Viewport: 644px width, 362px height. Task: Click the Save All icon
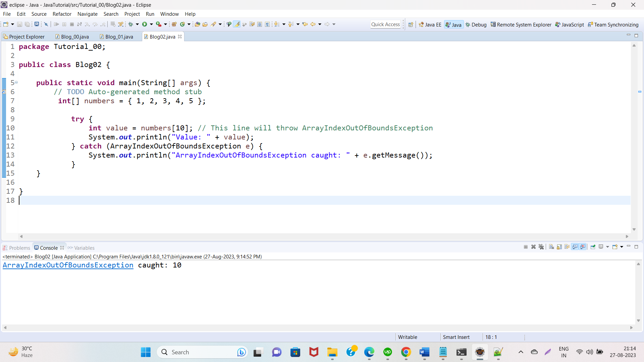[x=28, y=24]
